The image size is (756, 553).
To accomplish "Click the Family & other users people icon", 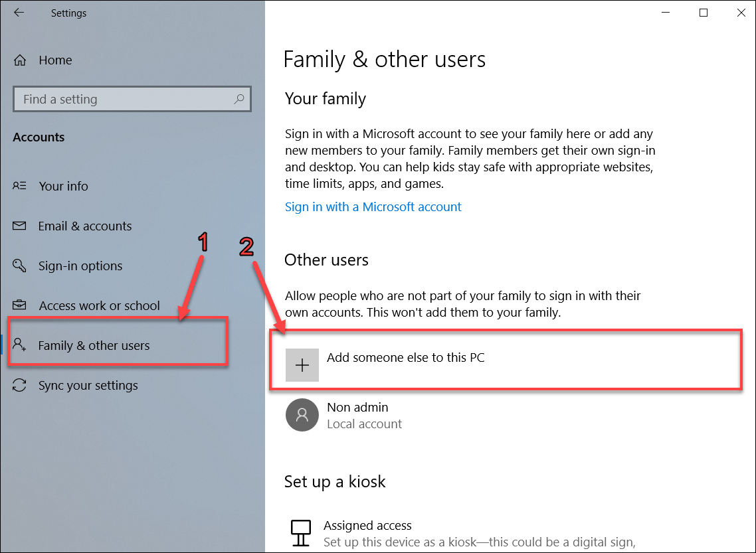I will (20, 345).
